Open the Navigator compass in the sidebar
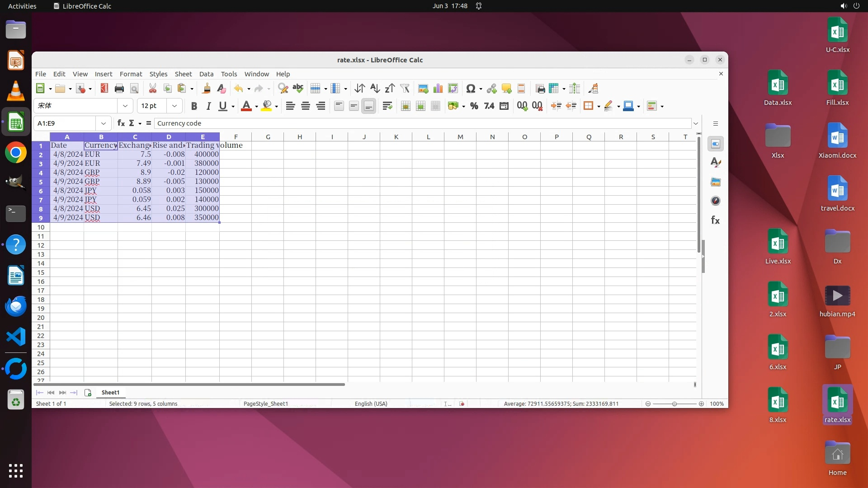Viewport: 868px width, 488px height. [715, 201]
